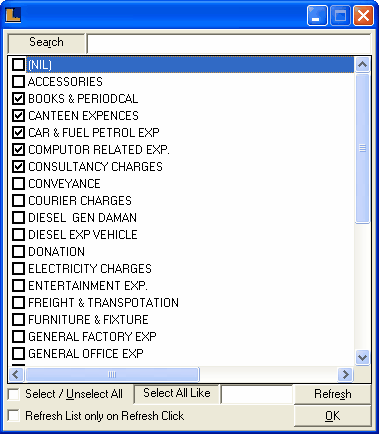Uncheck CONSULTANCY CHARGES checkbox
This screenshot has height=434, width=379.
click(x=18, y=167)
